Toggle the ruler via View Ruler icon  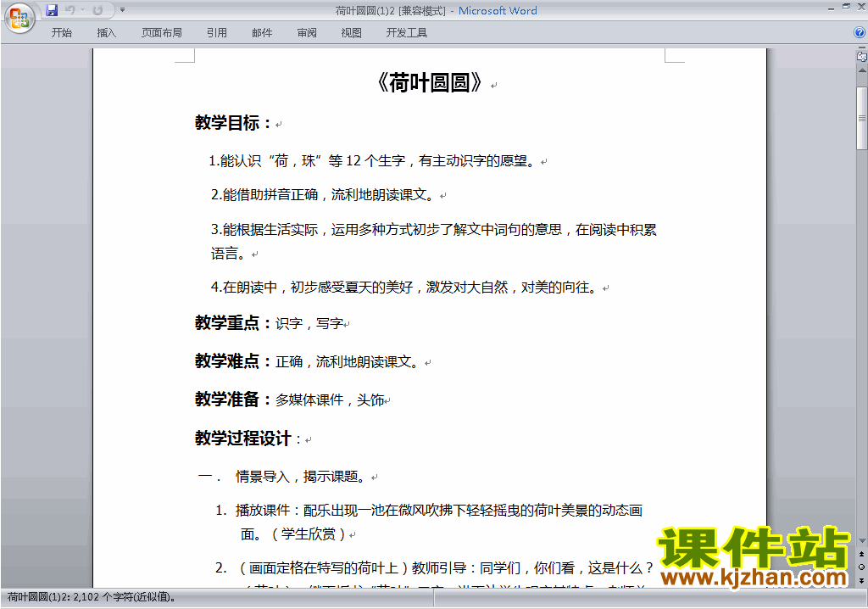coord(862,56)
